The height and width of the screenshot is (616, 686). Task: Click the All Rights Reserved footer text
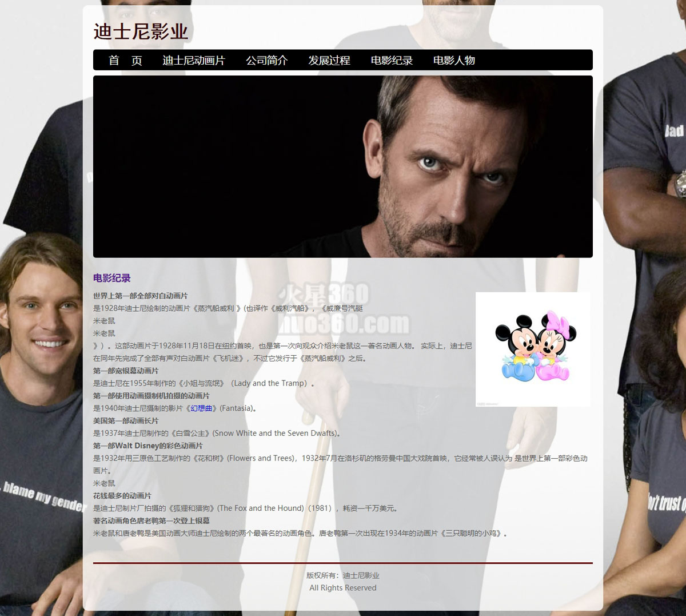343,588
